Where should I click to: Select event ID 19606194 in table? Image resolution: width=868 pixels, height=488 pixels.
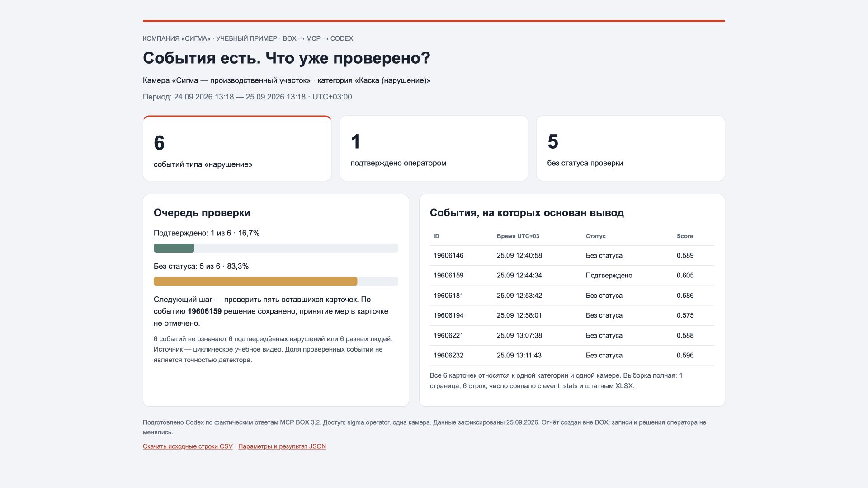pyautogui.click(x=448, y=315)
